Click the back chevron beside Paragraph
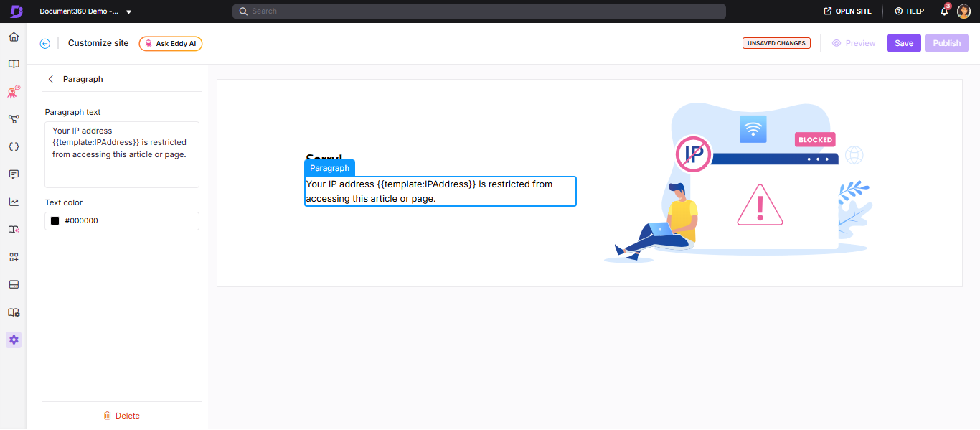The width and height of the screenshot is (980, 430). click(x=50, y=79)
